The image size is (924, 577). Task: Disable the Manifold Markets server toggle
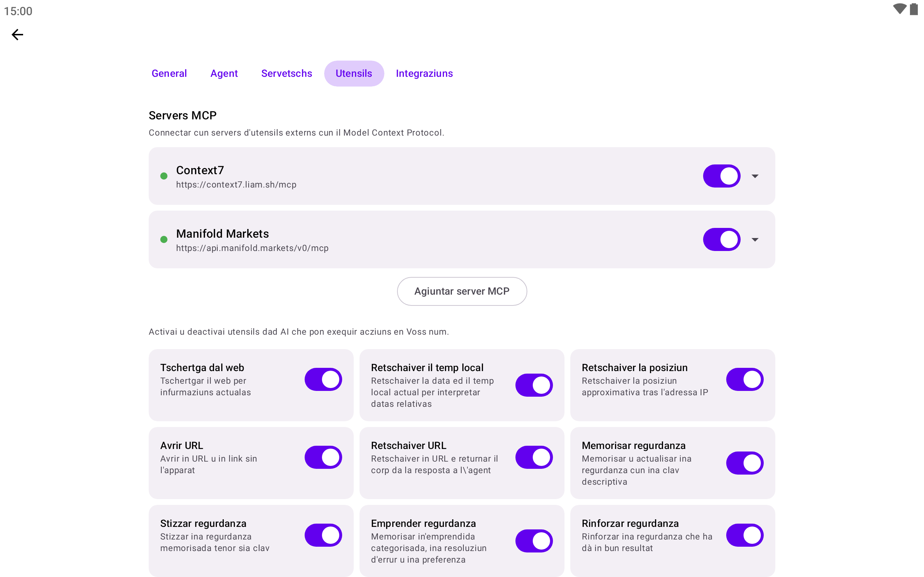[x=722, y=239]
